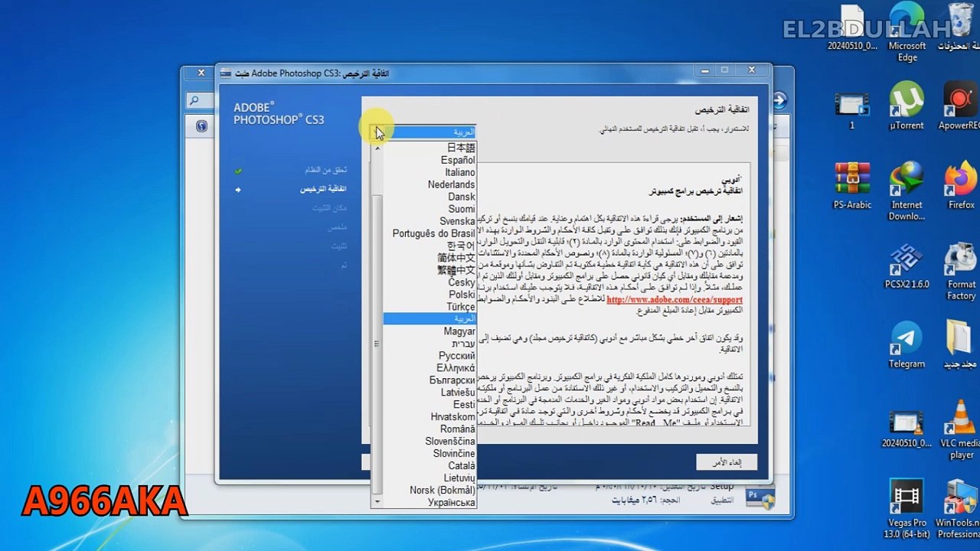The image size is (980, 551).
Task: Click the Ps Setup icon in background window
Action: click(760, 498)
